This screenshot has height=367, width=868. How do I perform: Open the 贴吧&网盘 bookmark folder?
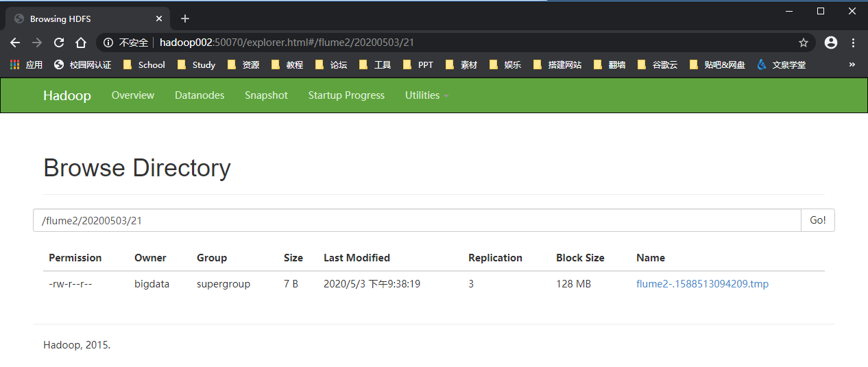[x=717, y=64]
